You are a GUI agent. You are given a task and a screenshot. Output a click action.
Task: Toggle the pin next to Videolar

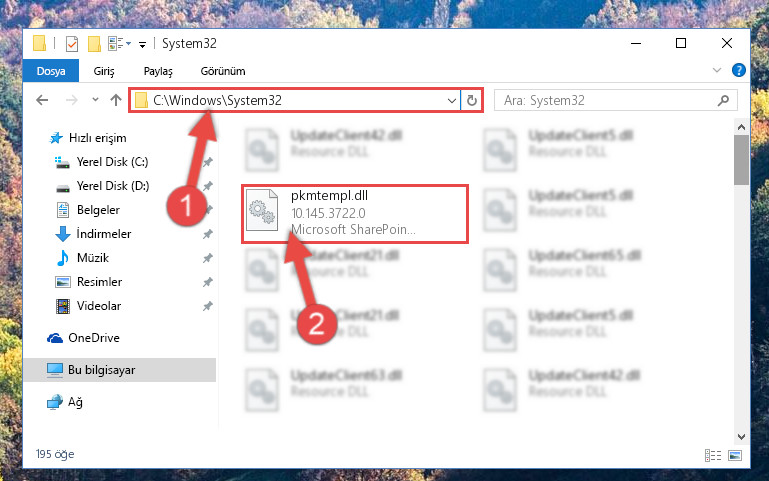point(208,306)
